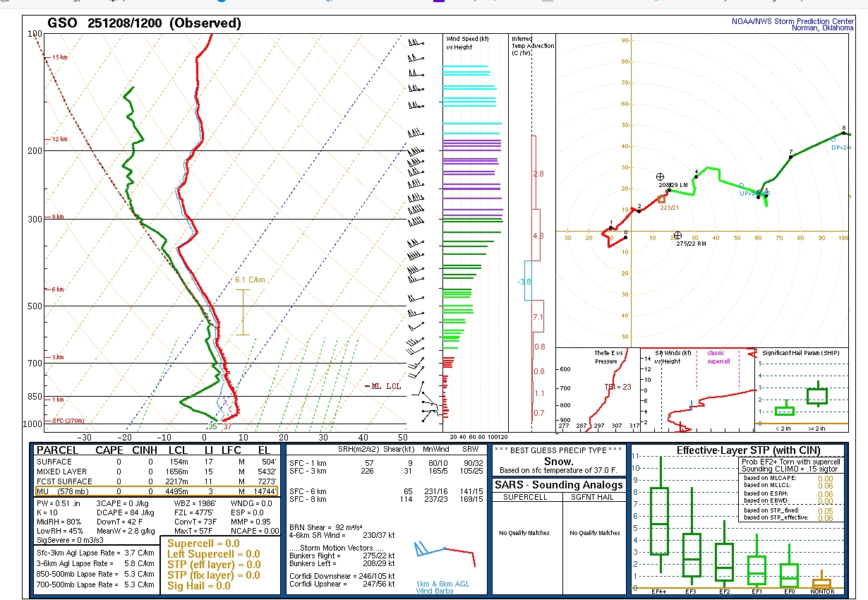Click the GSO 251208/1200 (Observed) title

[x=144, y=23]
